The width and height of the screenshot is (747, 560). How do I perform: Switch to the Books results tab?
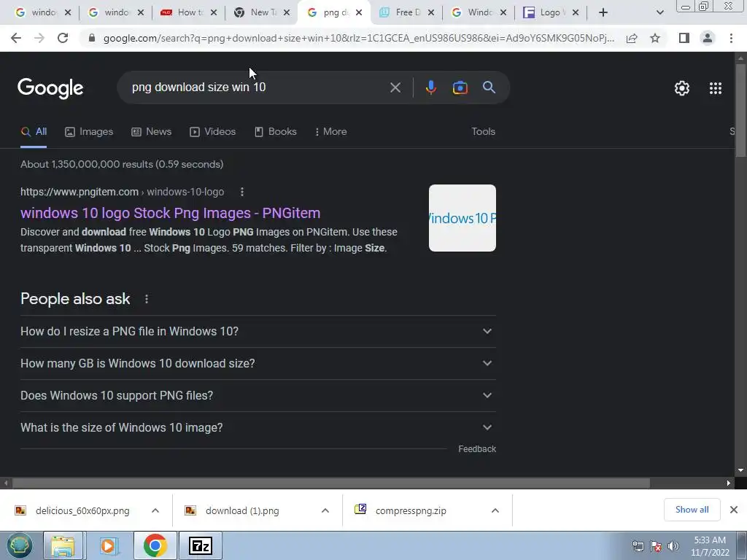275,131
